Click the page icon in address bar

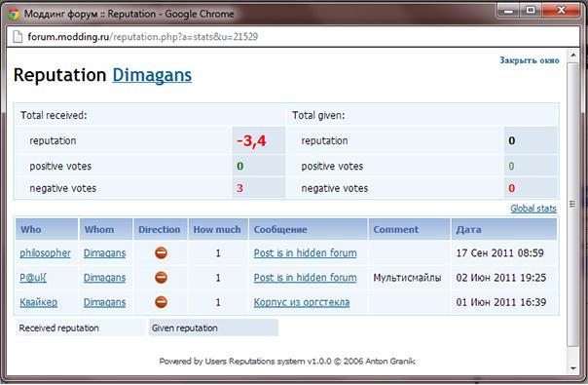pyautogui.click(x=18, y=37)
